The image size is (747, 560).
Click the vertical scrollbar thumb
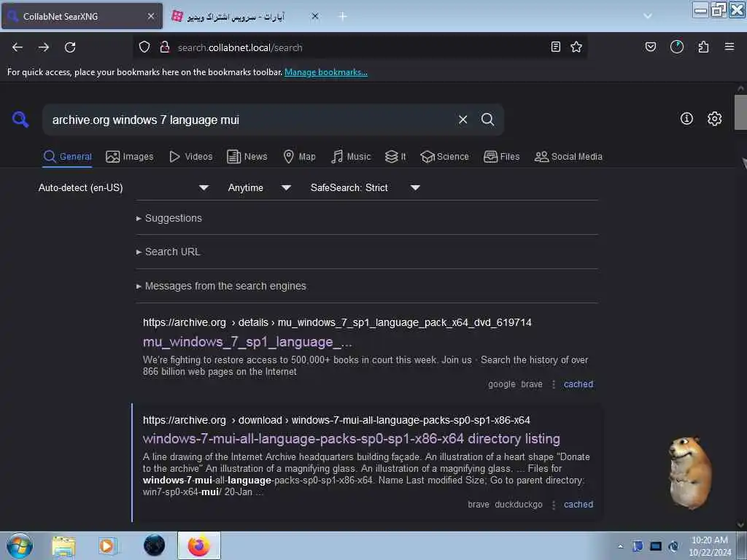pos(740,112)
